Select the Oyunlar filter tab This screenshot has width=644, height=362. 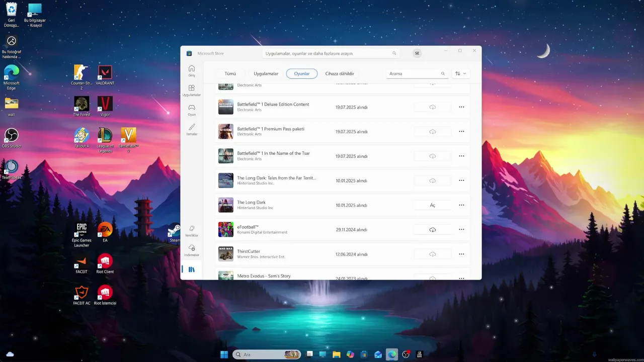click(x=302, y=73)
